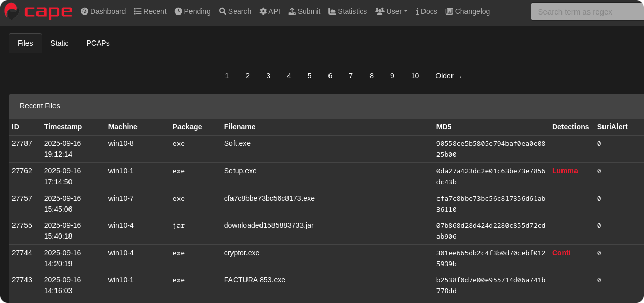Click the Changelog newspaper icon
The image size is (644, 303).
coord(449,11)
